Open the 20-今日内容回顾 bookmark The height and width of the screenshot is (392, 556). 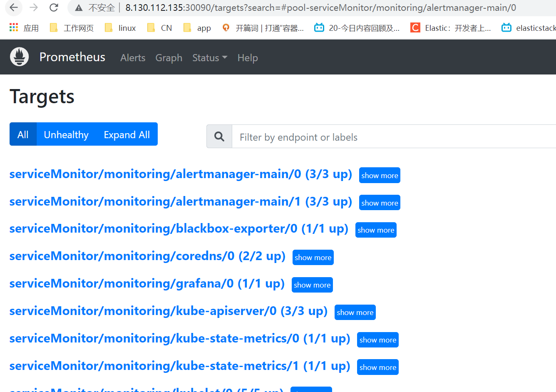[357, 28]
